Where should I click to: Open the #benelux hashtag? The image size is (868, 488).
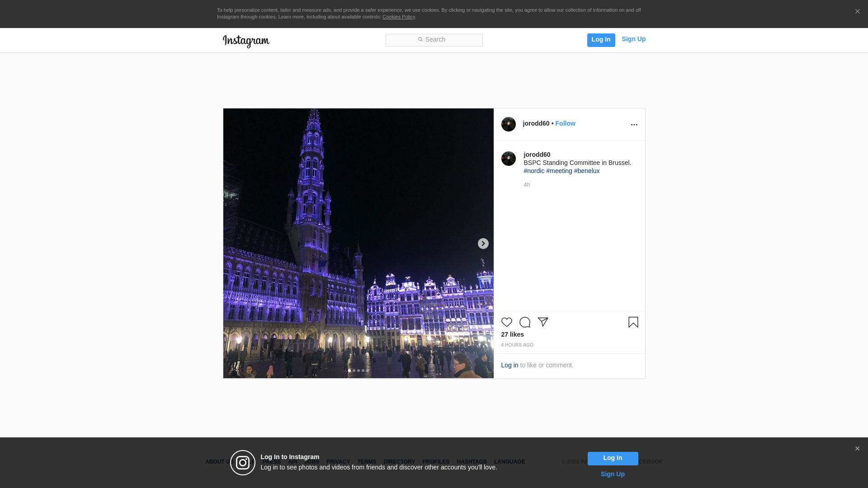coord(586,171)
